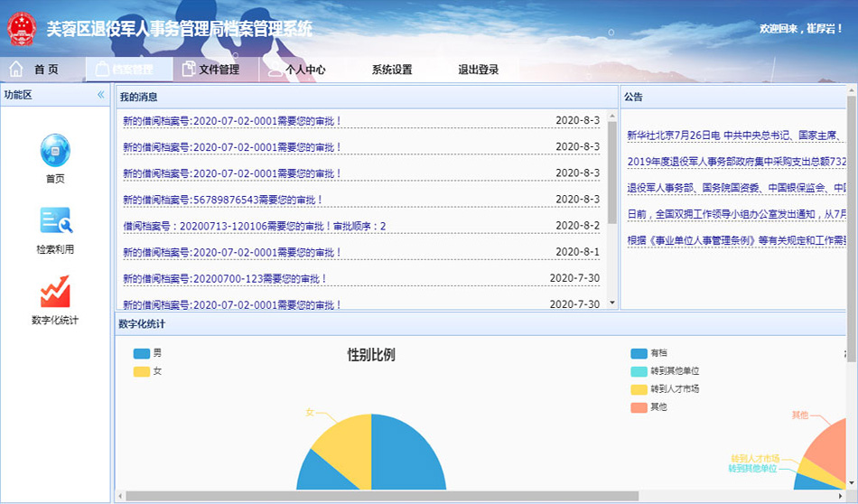
Task: Open 数字化统计 chart icon in sidebar
Action: pyautogui.click(x=54, y=292)
